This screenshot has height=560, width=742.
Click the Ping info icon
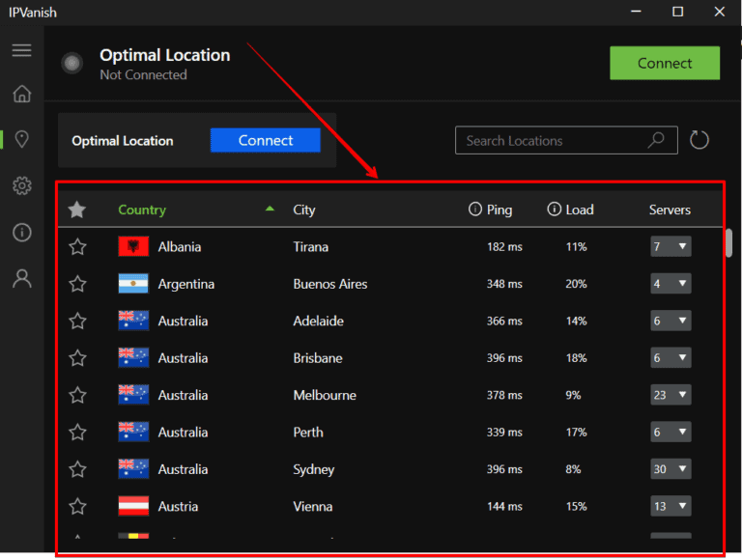(474, 210)
